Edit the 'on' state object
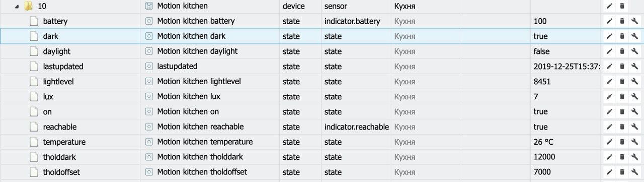Image resolution: width=644 pixels, height=182 pixels. (609, 111)
